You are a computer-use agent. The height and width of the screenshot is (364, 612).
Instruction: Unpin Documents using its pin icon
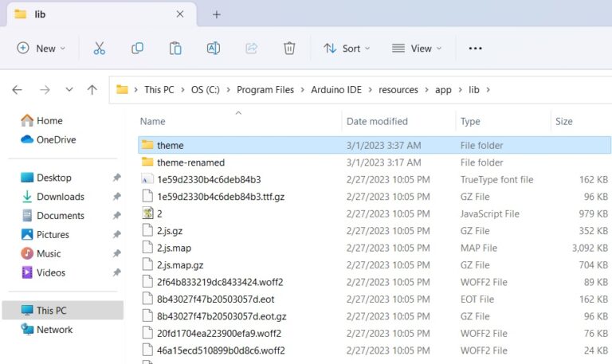click(116, 215)
